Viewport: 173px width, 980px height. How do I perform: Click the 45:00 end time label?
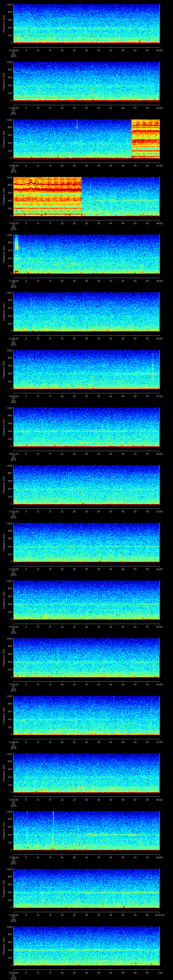(x=160, y=50)
